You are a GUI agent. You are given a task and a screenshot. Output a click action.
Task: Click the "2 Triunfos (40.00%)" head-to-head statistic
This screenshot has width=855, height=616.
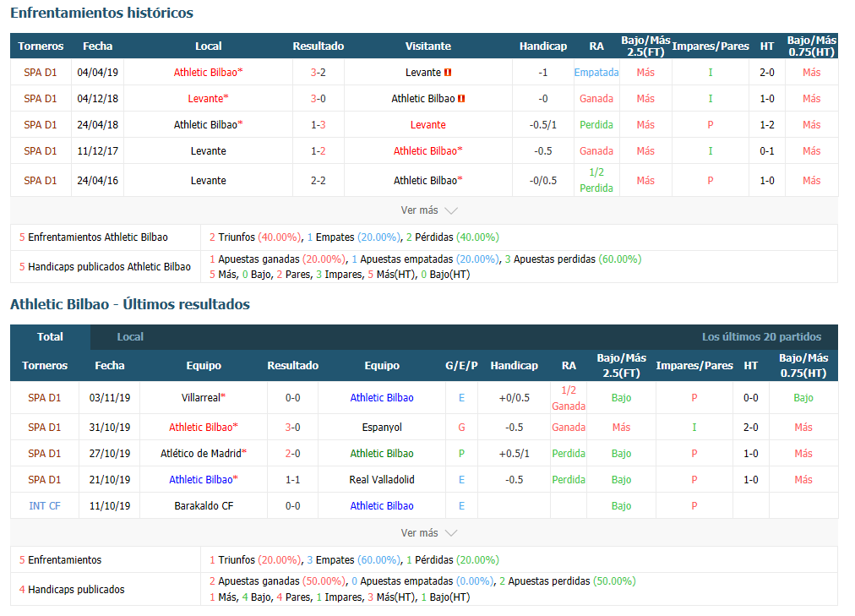255,237
